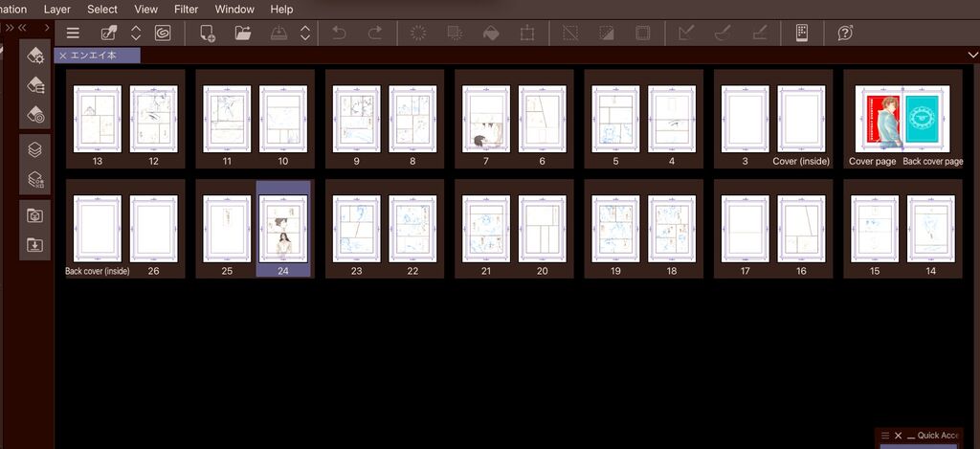This screenshot has height=449, width=980.
Task: Select page 16 thumbnail
Action: pos(801,229)
